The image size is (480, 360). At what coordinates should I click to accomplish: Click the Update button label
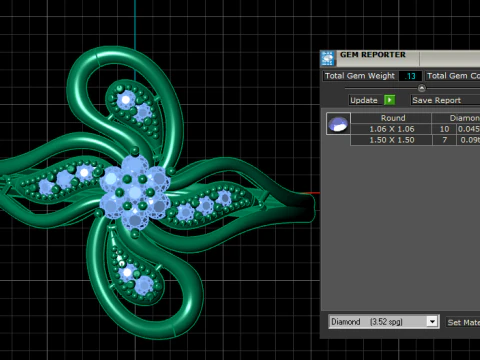(x=364, y=100)
